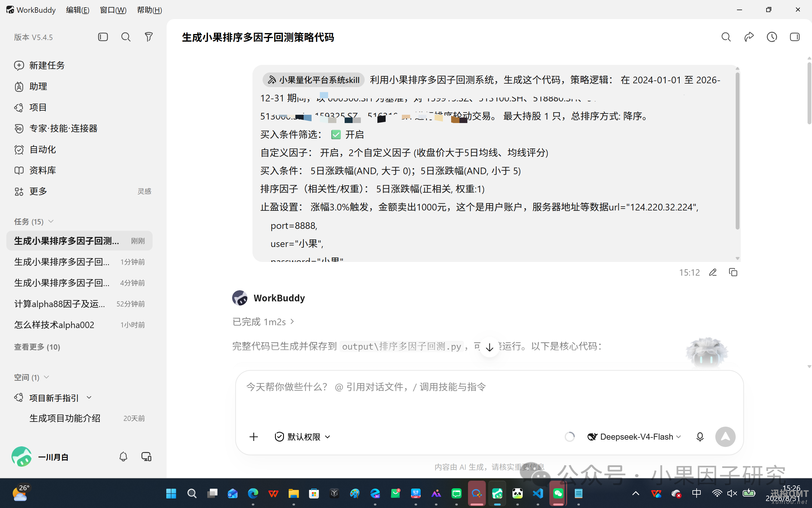
Task: Expand 项目新手指引 chevron
Action: [x=89, y=397]
